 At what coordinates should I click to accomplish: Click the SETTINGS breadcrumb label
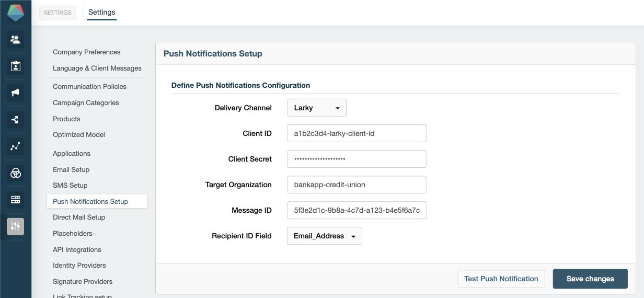[57, 13]
